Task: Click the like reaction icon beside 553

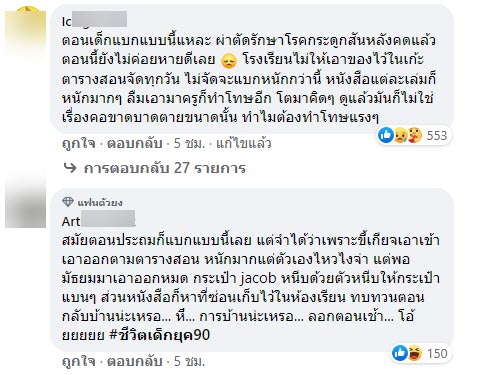Action: 386,135
